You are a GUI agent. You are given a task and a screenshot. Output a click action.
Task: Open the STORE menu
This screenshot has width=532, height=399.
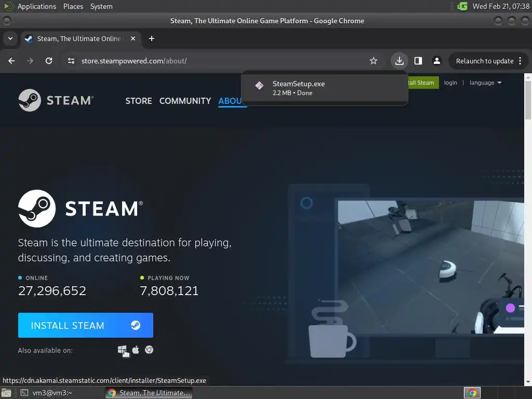(x=138, y=101)
